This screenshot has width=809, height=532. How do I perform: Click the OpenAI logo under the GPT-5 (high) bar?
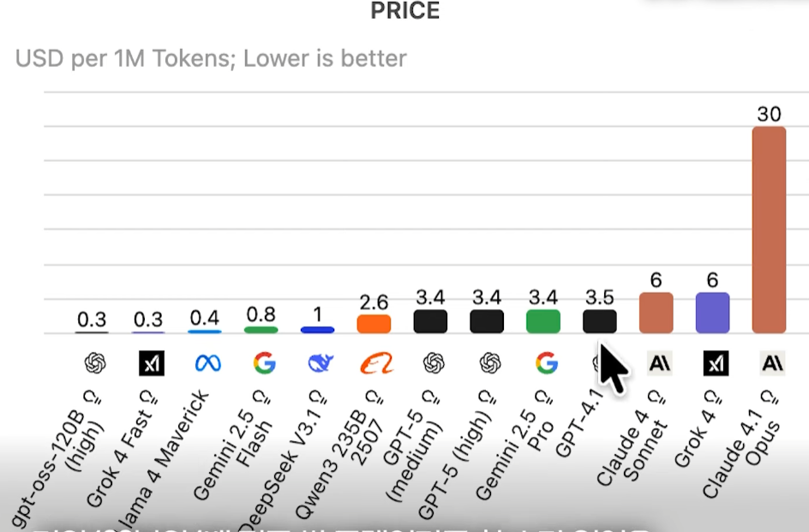click(489, 363)
